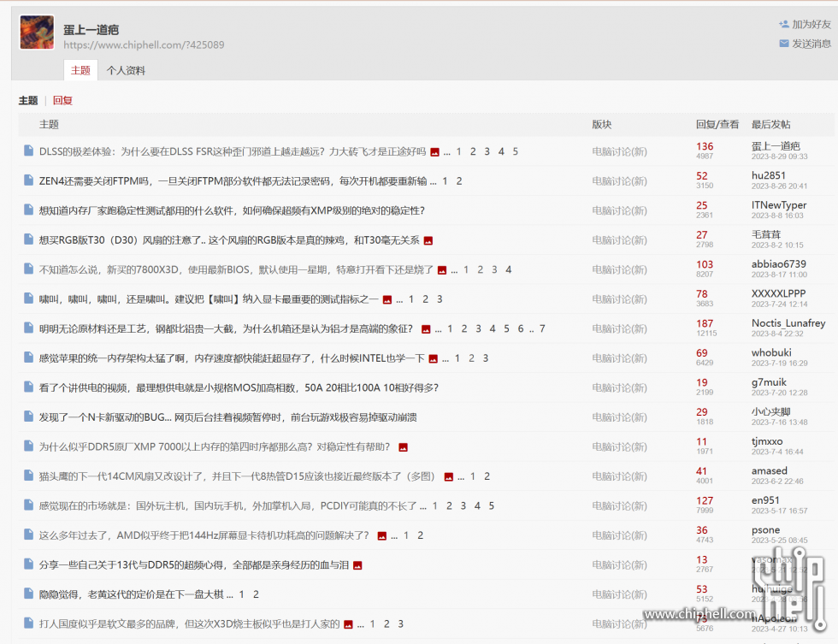Show the 回复 replies filter
The width and height of the screenshot is (838, 644).
62,100
